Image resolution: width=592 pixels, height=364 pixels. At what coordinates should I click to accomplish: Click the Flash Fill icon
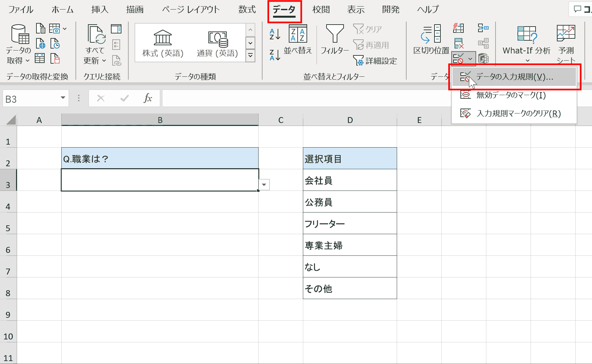pyautogui.click(x=458, y=28)
